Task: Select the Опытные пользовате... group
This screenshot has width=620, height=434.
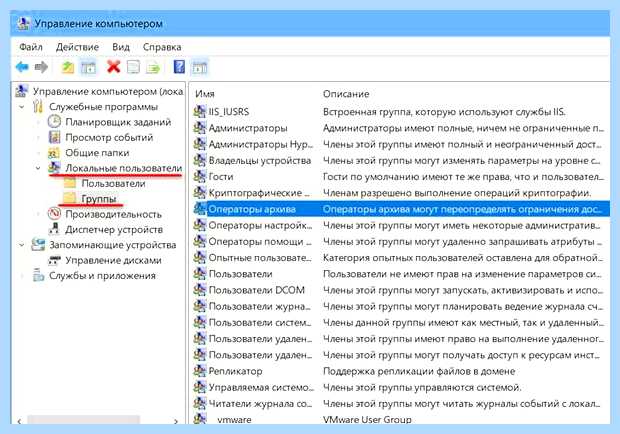Action: tap(260, 258)
